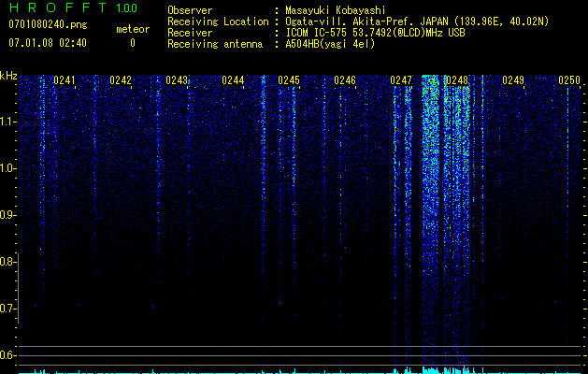Click the 1.1 kHz axis label
The width and height of the screenshot is (588, 374).
(7, 122)
